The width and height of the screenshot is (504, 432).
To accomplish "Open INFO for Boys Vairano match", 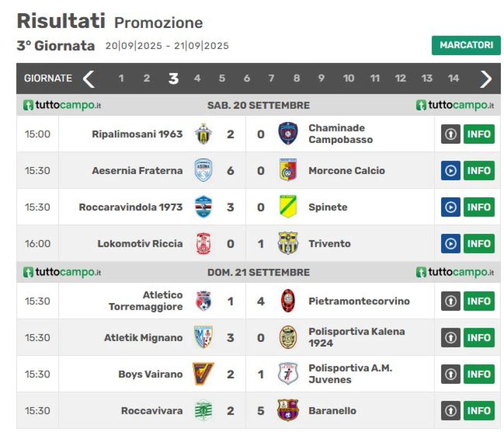I will pos(479,374).
